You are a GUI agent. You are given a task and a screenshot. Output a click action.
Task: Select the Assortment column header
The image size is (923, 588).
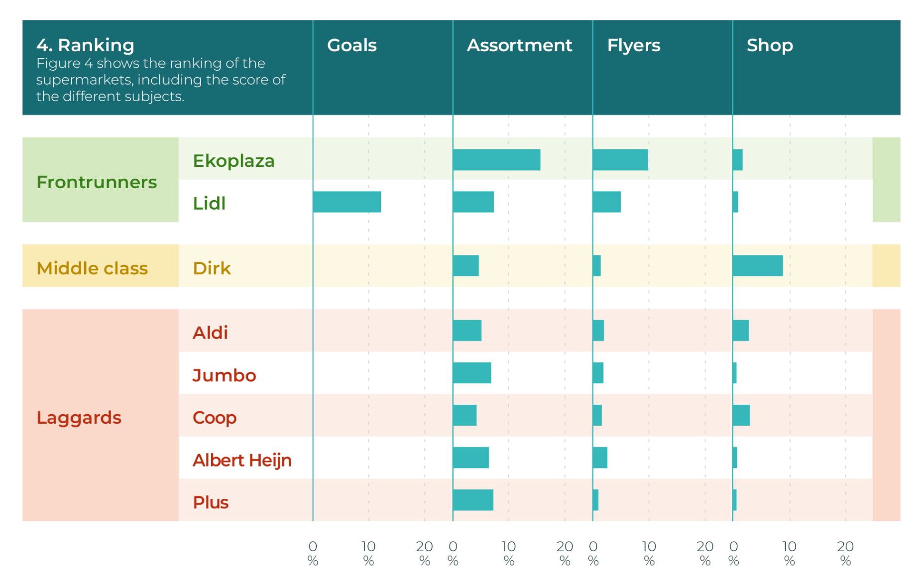(519, 45)
